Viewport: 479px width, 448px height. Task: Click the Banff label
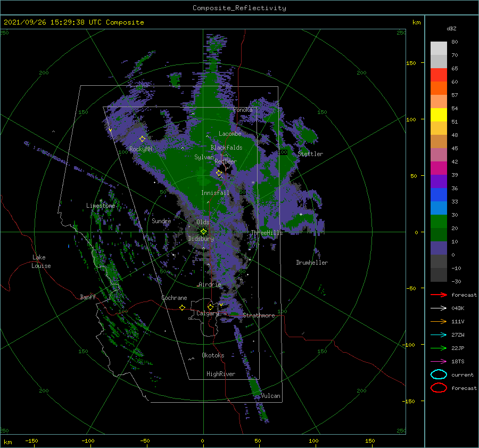tap(88, 297)
